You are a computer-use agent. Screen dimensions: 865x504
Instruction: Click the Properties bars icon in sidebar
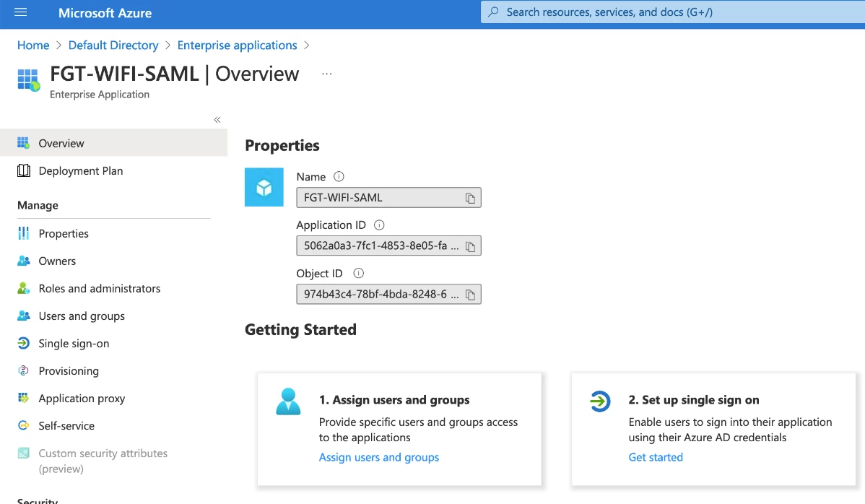tap(23, 233)
